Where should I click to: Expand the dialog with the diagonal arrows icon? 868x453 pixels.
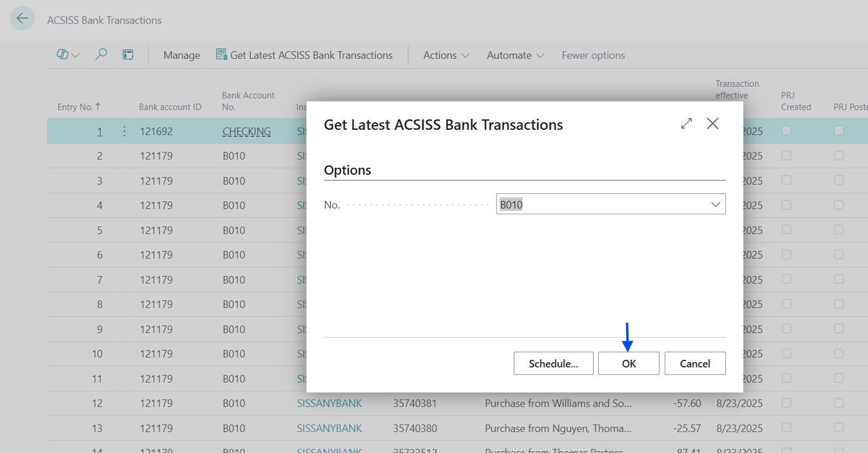[686, 123]
